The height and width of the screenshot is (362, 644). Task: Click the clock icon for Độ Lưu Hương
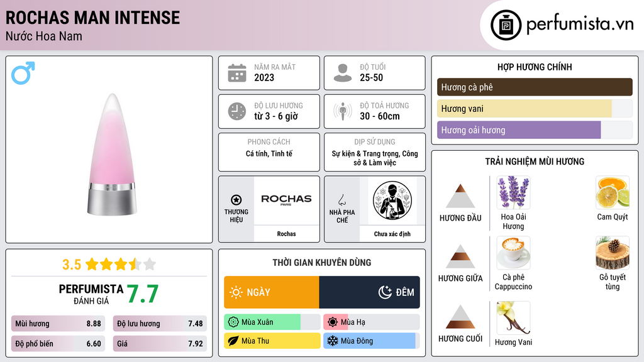pos(237,111)
